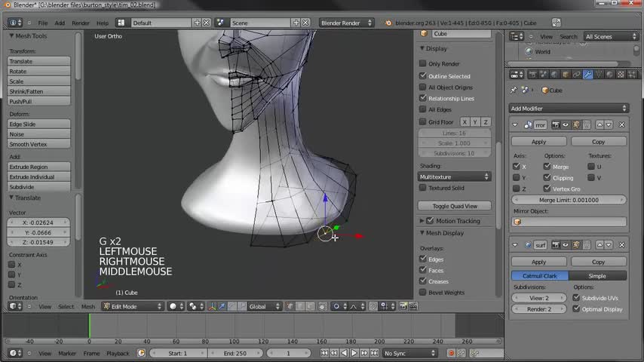Viewport: 644px width, 362px height.
Task: Toggle Mirror modifier render visibility camera
Action: point(556,124)
